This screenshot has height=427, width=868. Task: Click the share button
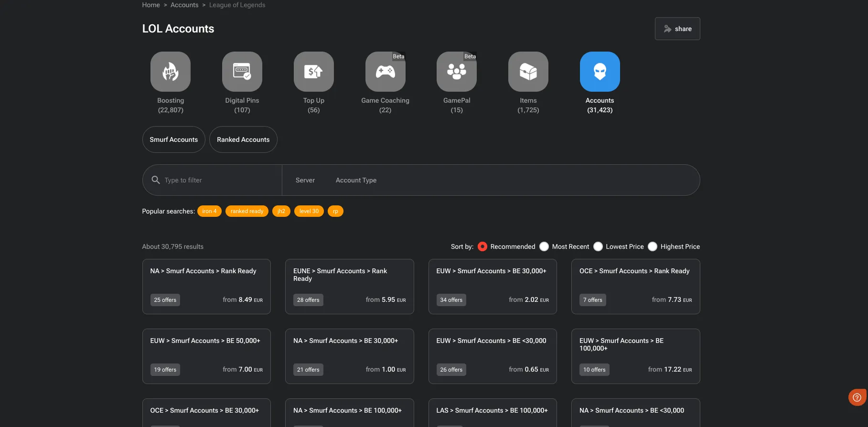click(x=677, y=29)
